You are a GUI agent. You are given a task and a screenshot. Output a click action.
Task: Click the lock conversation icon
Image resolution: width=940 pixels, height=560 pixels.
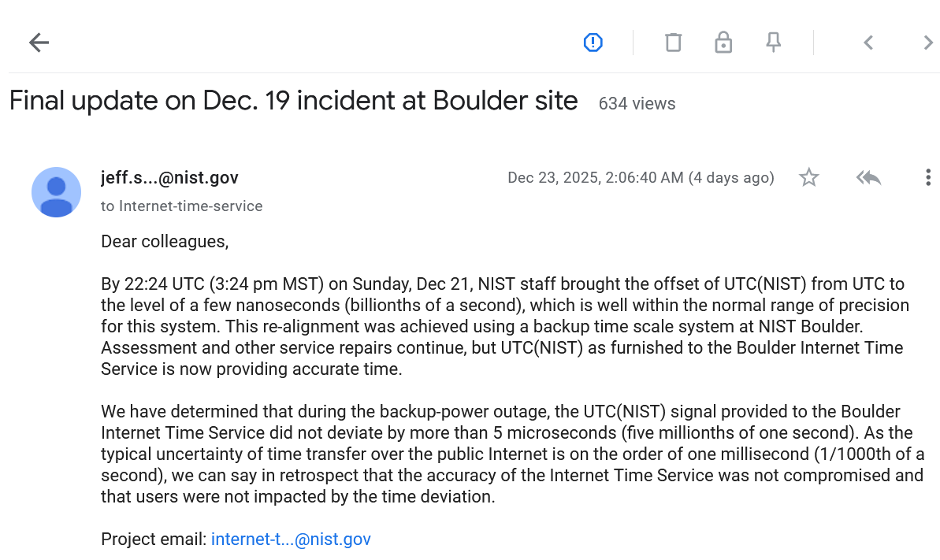click(x=723, y=43)
